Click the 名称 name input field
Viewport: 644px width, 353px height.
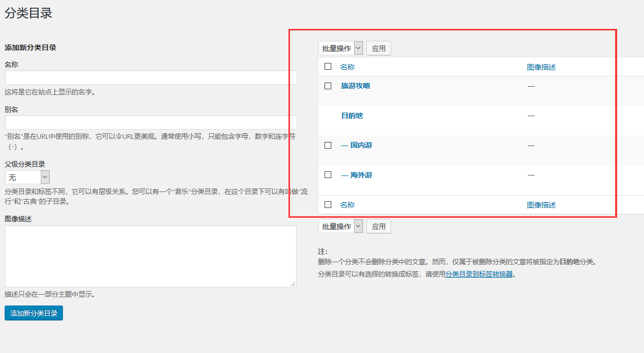(x=151, y=77)
